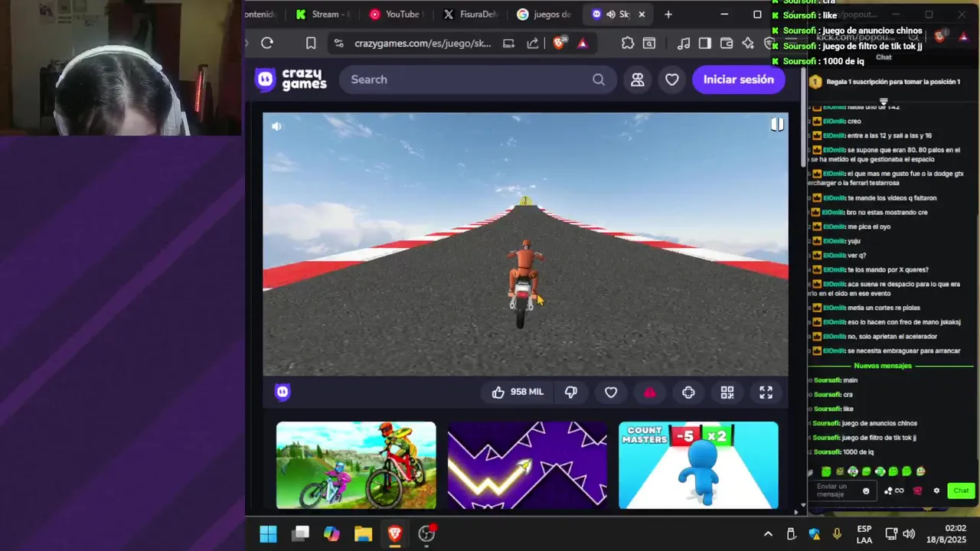Close the active CrazyGames tab
980x551 pixels.
[642, 14]
